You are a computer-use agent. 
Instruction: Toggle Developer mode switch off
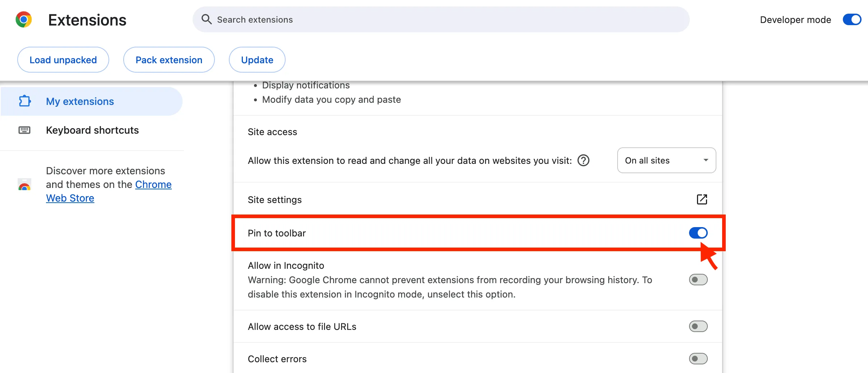click(852, 19)
